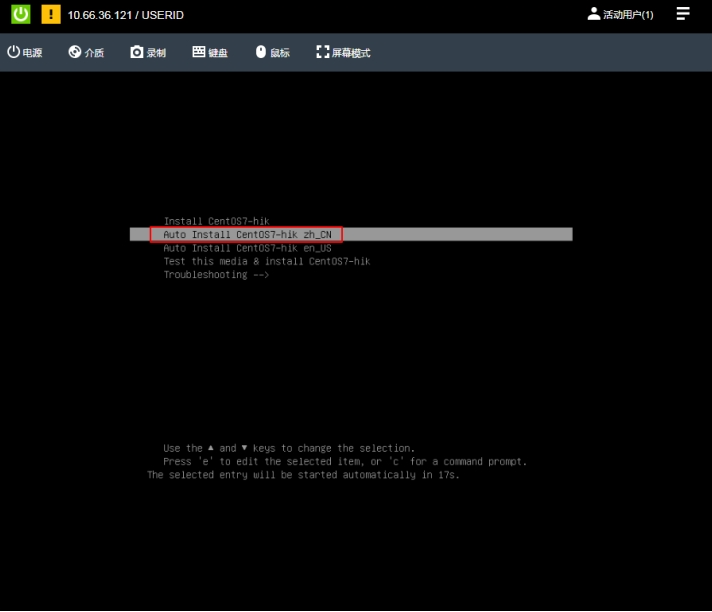The image size is (712, 612).
Task: Click the "Use the ▲ and ▼ keys" hint
Action: pyautogui.click(x=288, y=448)
